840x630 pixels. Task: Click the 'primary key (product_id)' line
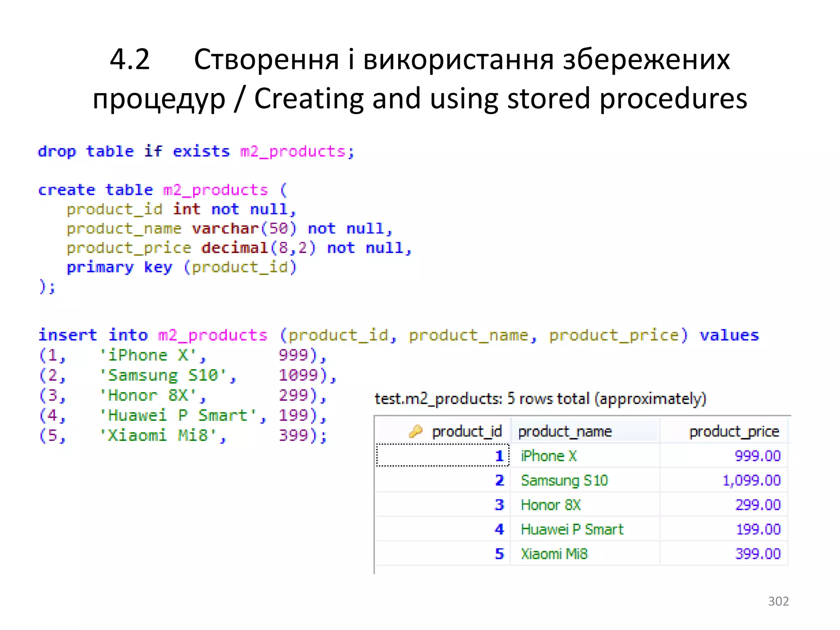pos(181,267)
